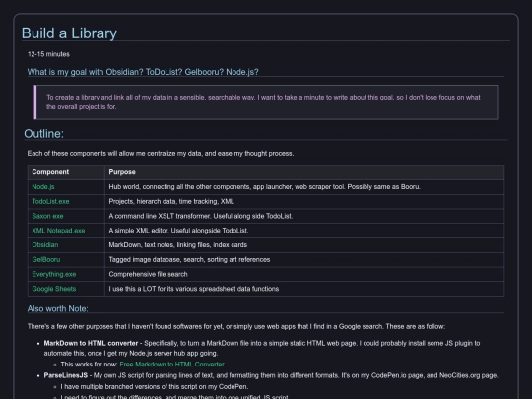
Task: Open the GelBooru table link
Action: (46, 260)
